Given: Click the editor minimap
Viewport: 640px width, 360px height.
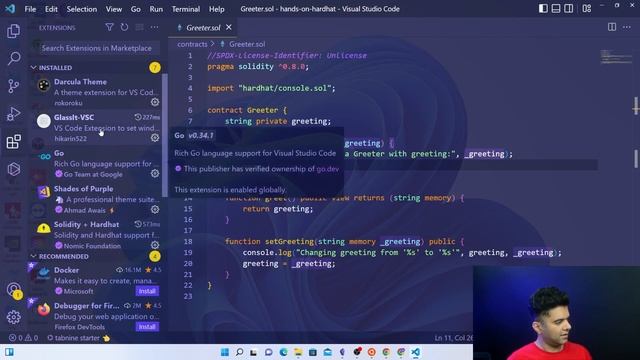Looking at the screenshot, I should (x=616, y=57).
